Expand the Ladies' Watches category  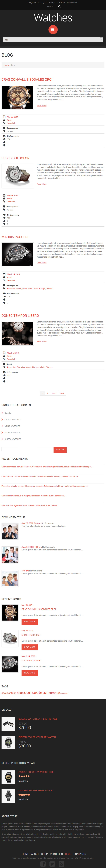2,420
